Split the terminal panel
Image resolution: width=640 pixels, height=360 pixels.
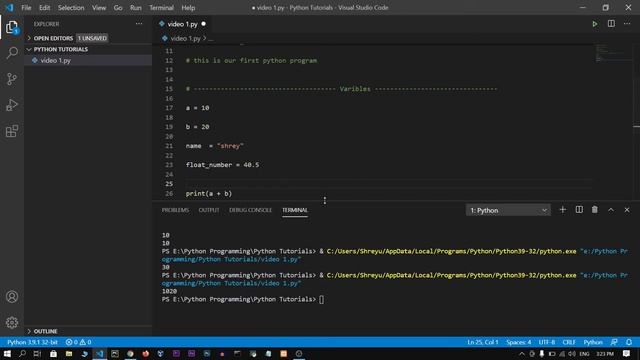pyautogui.click(x=579, y=210)
